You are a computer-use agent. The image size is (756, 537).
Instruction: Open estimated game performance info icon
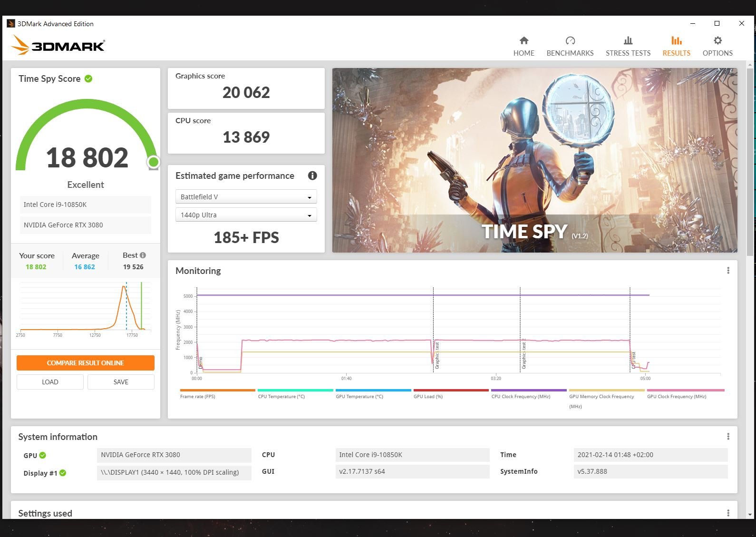pos(312,176)
